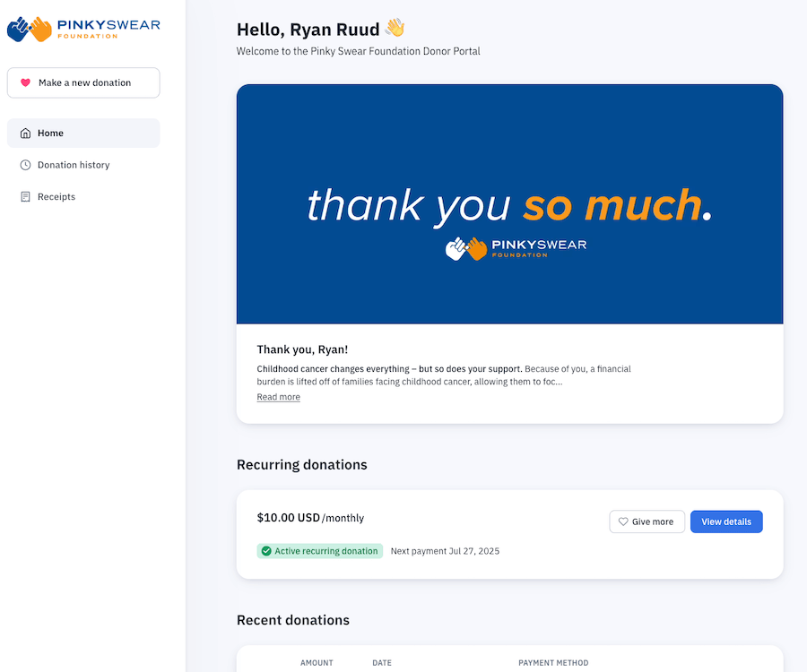Click the DATE column header
This screenshot has height=672, width=807.
(382, 663)
